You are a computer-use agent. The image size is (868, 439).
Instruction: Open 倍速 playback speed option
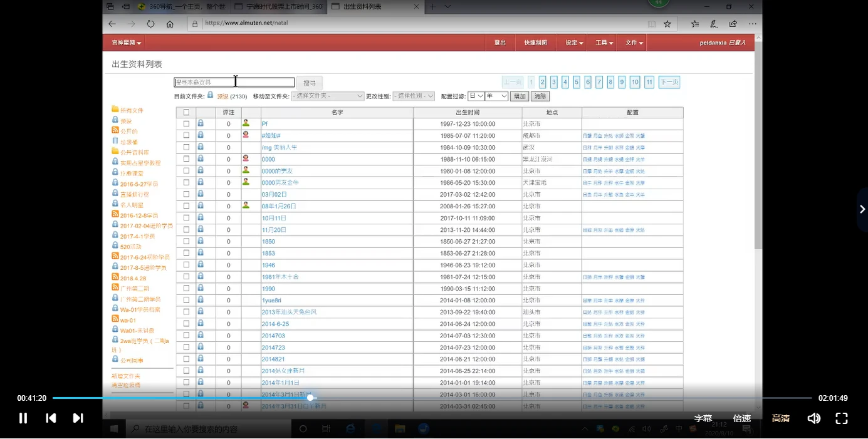point(742,418)
